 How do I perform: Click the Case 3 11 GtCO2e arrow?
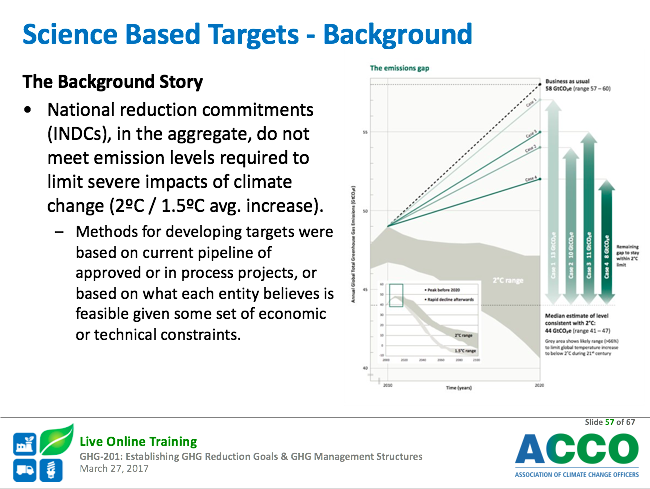[589, 218]
